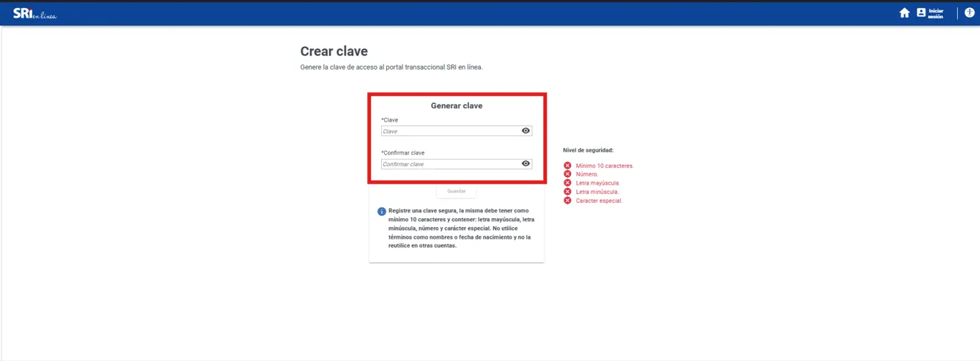Click the '*Clave' field label
Screen dimensions: 980x361
click(x=390, y=119)
